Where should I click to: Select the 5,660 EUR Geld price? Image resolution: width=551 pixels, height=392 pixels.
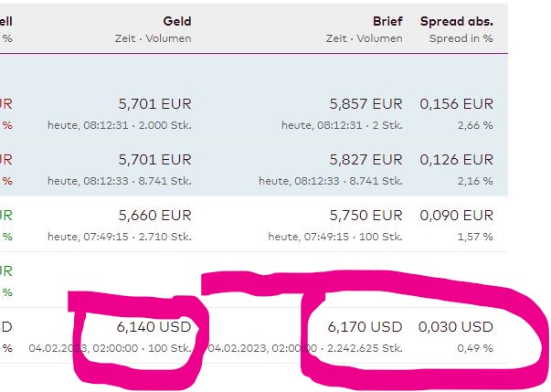click(x=155, y=216)
